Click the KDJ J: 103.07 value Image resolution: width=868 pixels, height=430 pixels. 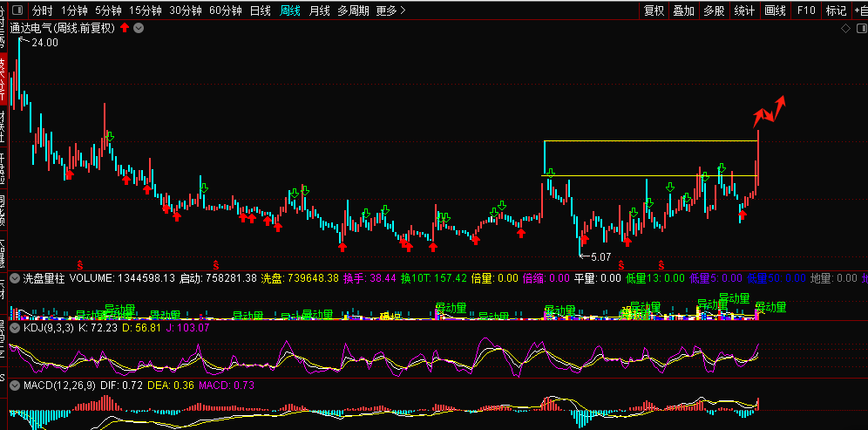tap(187, 328)
